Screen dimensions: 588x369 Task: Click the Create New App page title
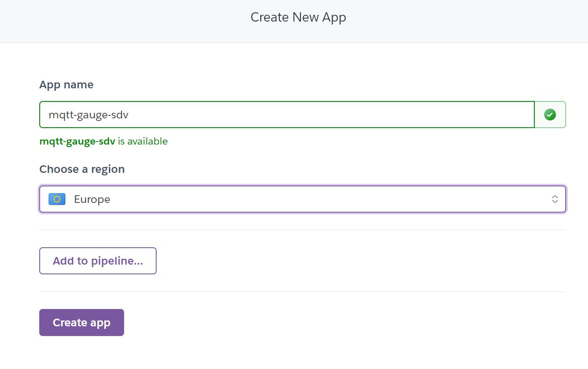298,17
